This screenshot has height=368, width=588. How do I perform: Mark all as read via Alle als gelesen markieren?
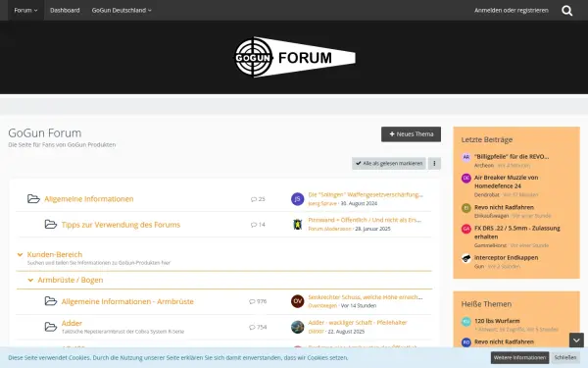tap(389, 163)
